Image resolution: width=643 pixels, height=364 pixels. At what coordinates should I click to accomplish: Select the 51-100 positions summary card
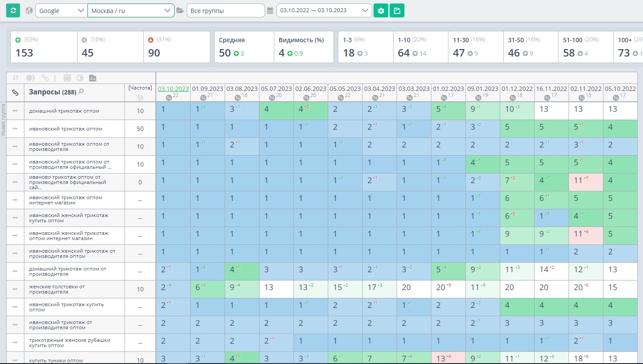pos(586,47)
